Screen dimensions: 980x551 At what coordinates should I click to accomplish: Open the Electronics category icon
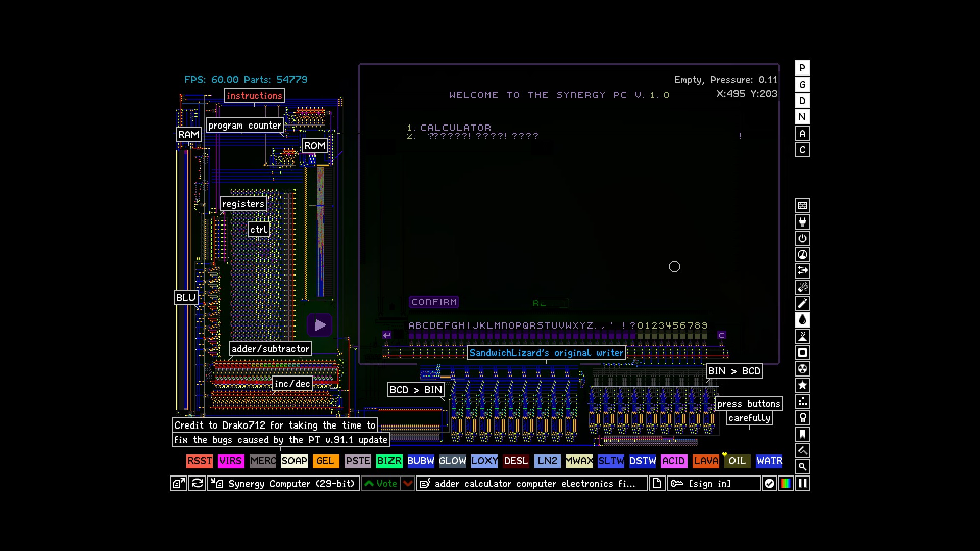(x=802, y=222)
